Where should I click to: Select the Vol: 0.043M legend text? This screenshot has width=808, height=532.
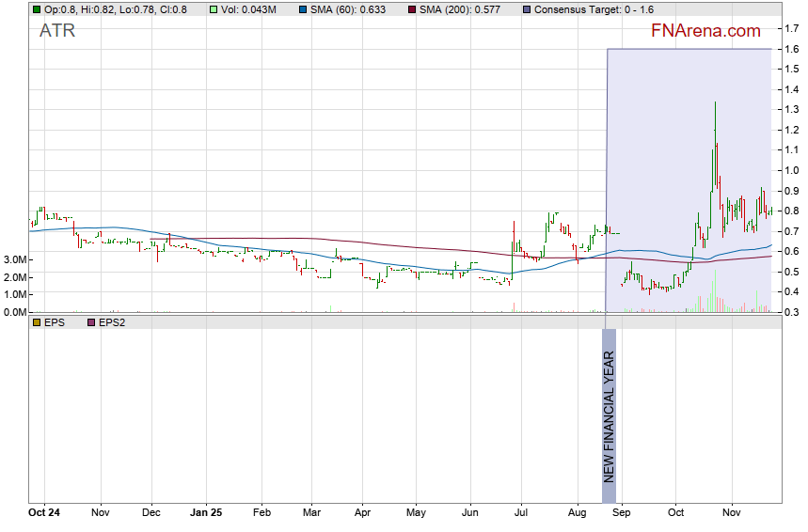click(x=248, y=9)
